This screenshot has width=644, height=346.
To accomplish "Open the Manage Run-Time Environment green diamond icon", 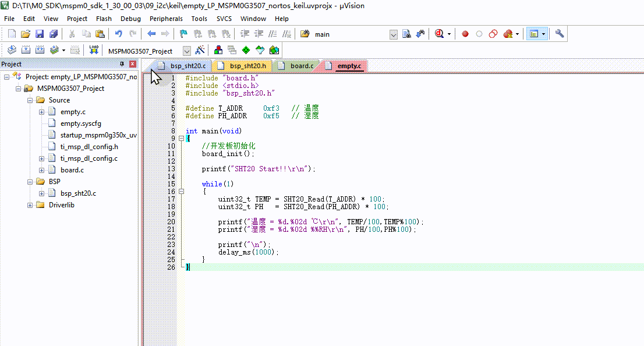I will point(246,50).
